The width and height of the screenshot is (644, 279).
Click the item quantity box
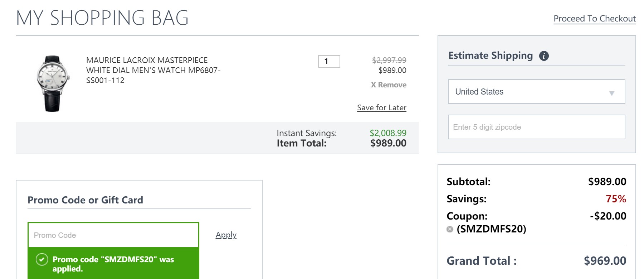[x=329, y=61]
